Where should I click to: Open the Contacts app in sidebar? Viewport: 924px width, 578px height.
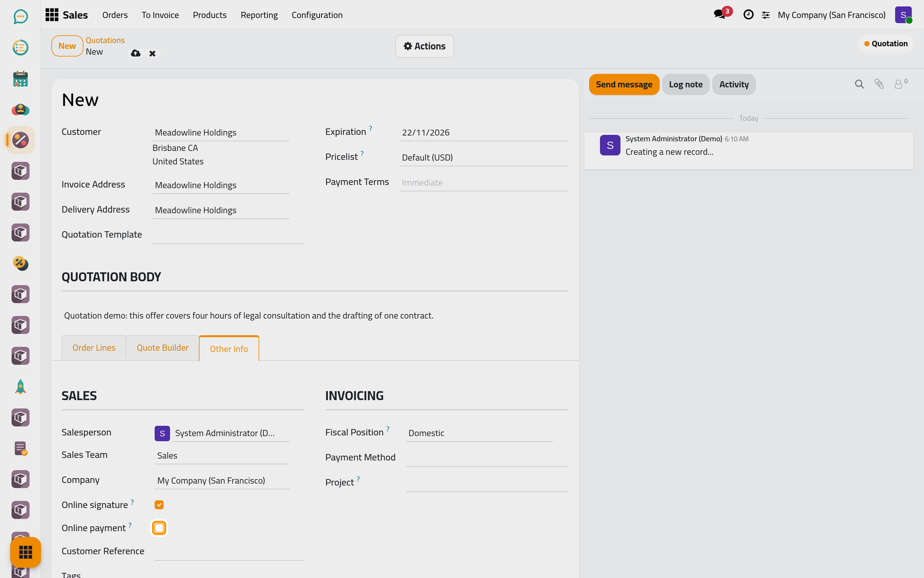(20, 109)
